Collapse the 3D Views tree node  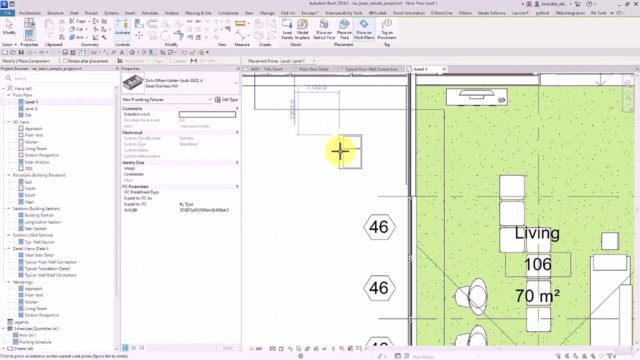tap(9, 122)
